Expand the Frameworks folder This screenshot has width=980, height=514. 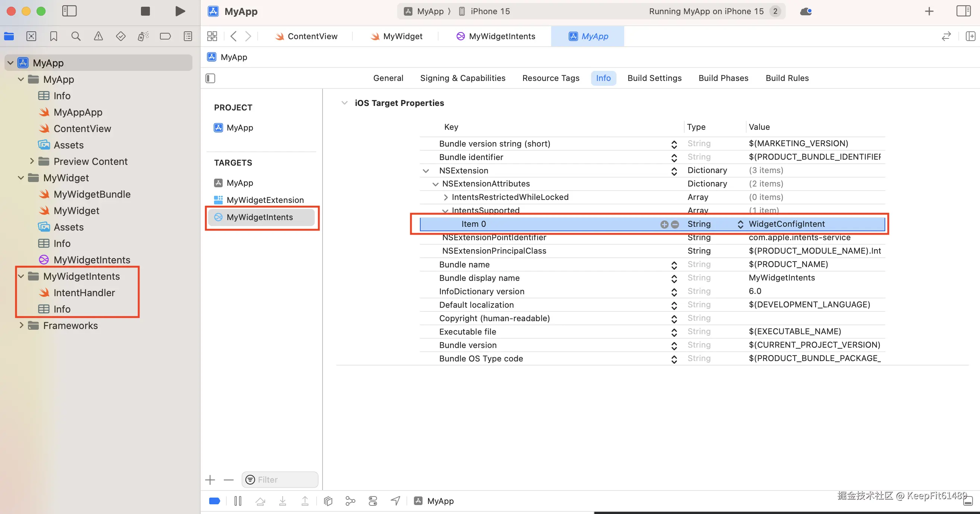coord(21,325)
